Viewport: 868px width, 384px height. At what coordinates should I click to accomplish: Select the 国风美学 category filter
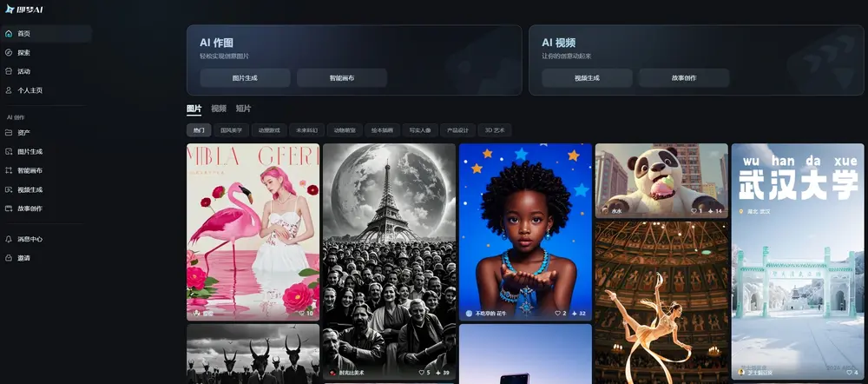point(232,131)
